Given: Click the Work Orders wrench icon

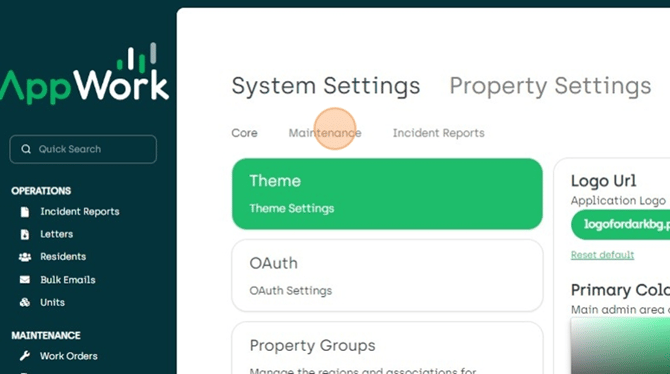Looking at the screenshot, I should [x=25, y=356].
